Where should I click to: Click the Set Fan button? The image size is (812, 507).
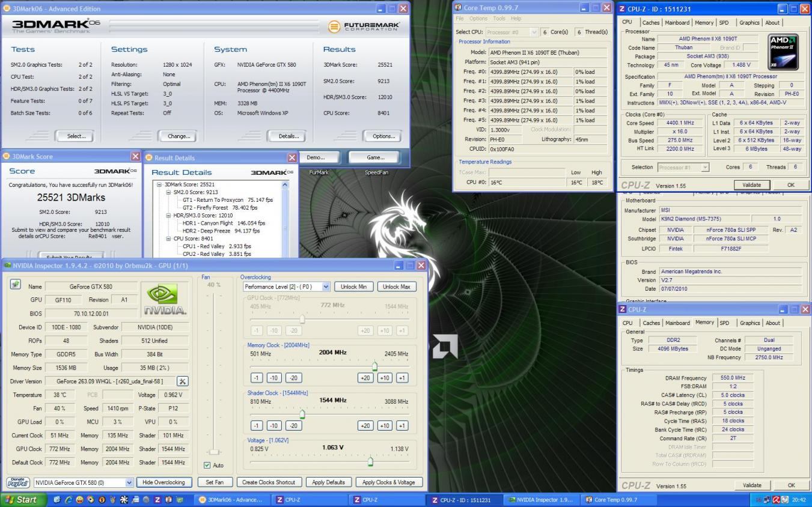coord(215,482)
